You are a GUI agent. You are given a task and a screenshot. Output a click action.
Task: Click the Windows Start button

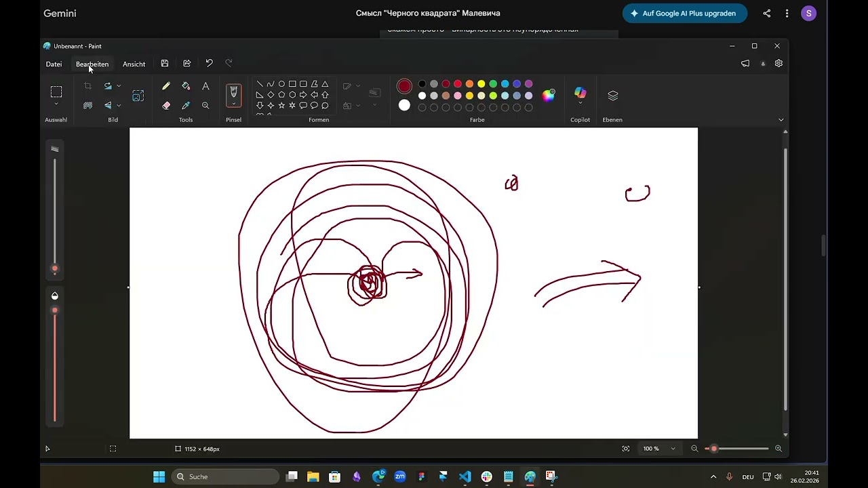[159, 476]
